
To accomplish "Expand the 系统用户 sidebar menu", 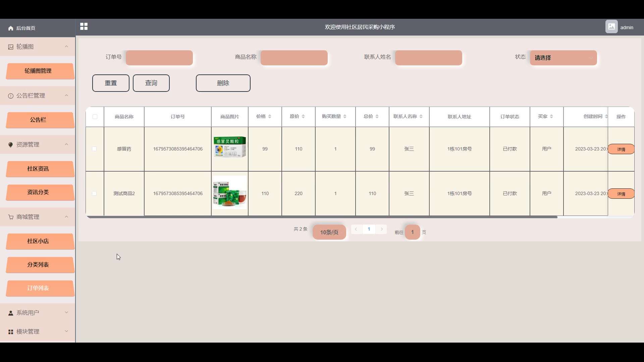I will tap(38, 313).
